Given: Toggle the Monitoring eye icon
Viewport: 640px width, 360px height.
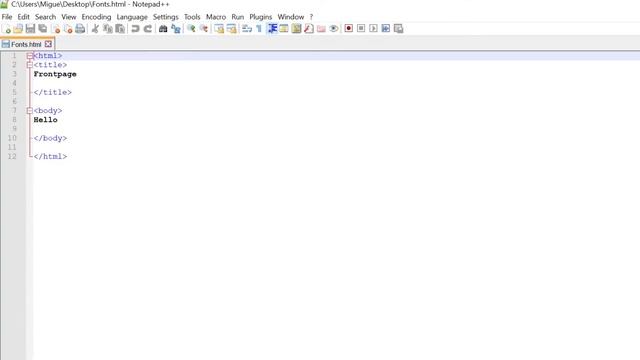Looking at the screenshot, I should [x=333, y=29].
